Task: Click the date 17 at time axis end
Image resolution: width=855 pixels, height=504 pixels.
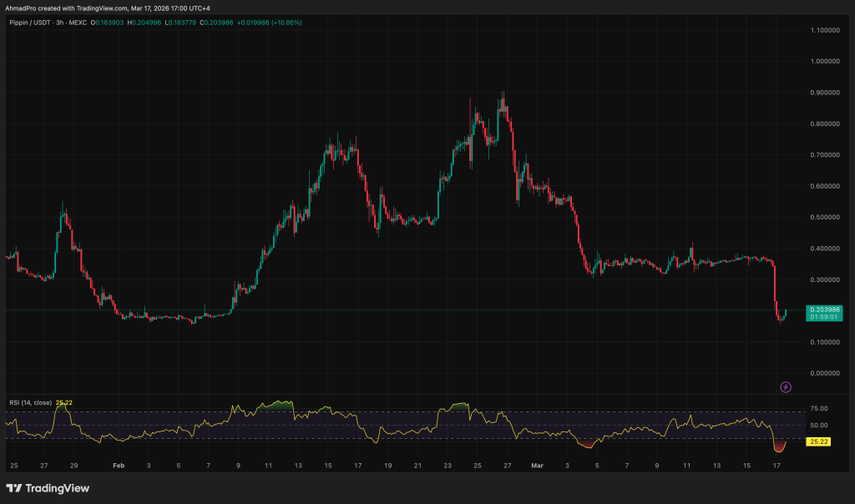Action: 777,464
